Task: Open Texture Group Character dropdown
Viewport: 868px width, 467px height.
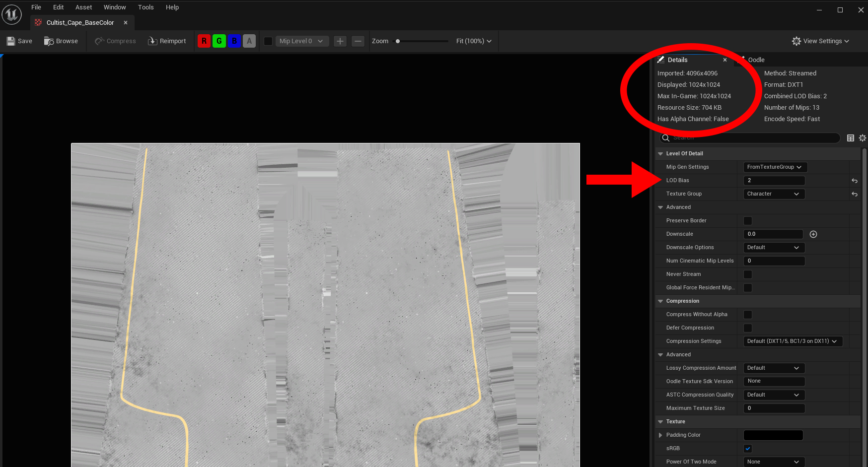Action: [774, 194]
